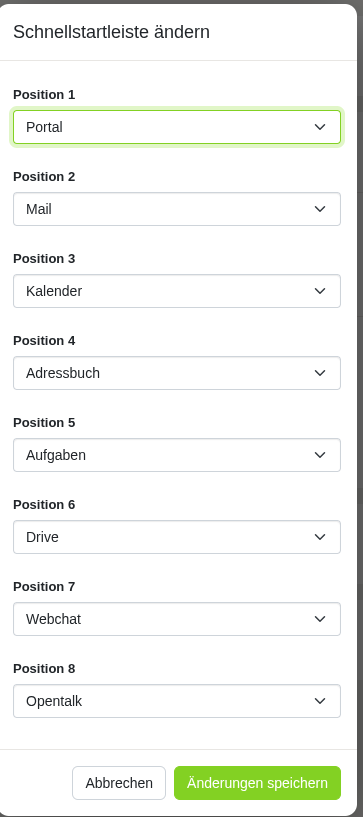Open the Position 8 Opentalk dropdown
This screenshot has width=363, height=817.
177,701
